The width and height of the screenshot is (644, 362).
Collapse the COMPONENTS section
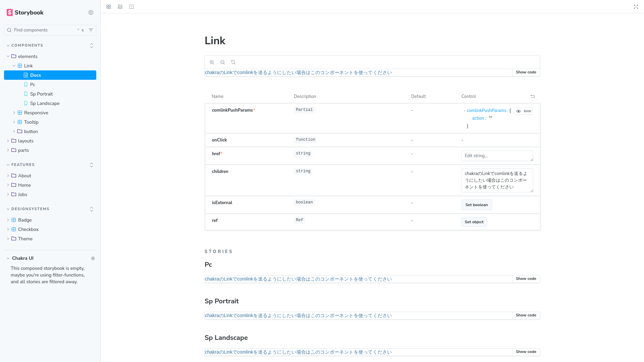coord(25,45)
